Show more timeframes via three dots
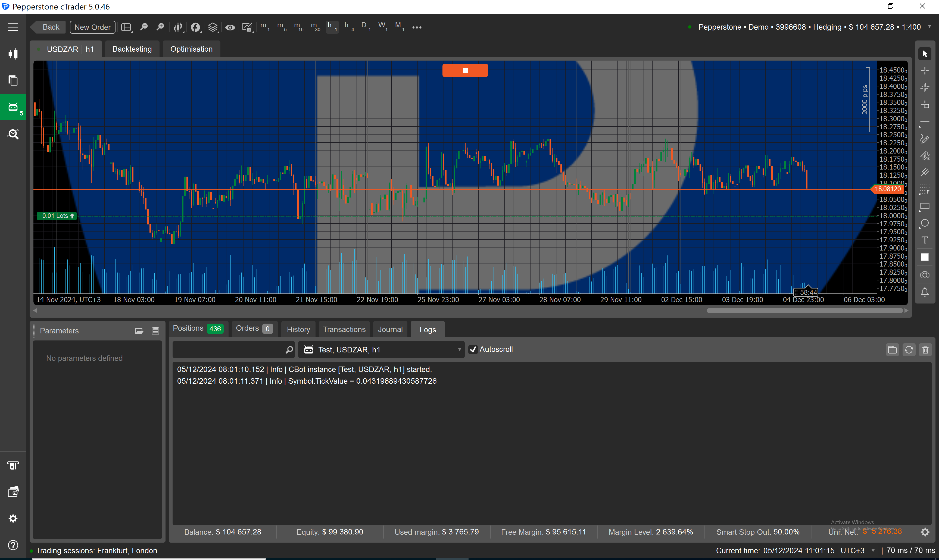This screenshot has width=939, height=560. pyautogui.click(x=417, y=27)
